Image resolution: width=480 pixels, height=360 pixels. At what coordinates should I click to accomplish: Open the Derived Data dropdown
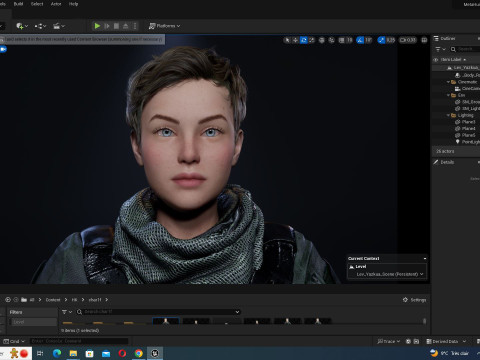point(446,341)
